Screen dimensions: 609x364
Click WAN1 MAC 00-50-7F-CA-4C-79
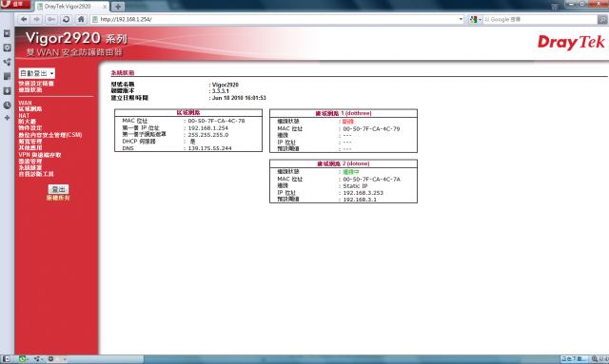pyautogui.click(x=371, y=129)
